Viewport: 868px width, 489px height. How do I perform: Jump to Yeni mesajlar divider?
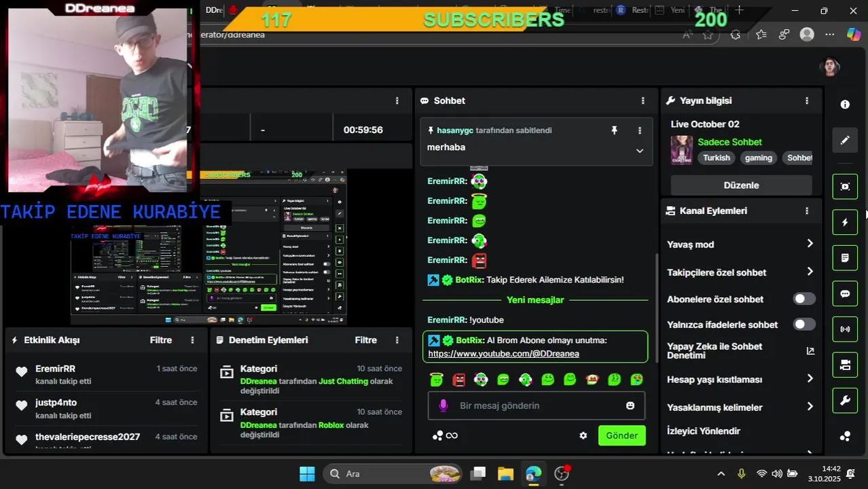pos(535,300)
